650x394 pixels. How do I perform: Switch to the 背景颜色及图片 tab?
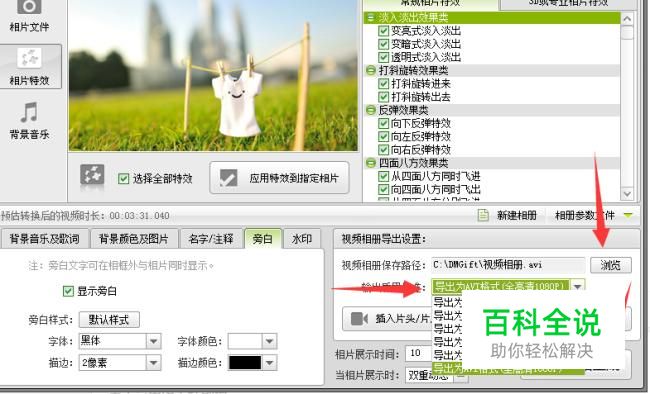click(134, 239)
